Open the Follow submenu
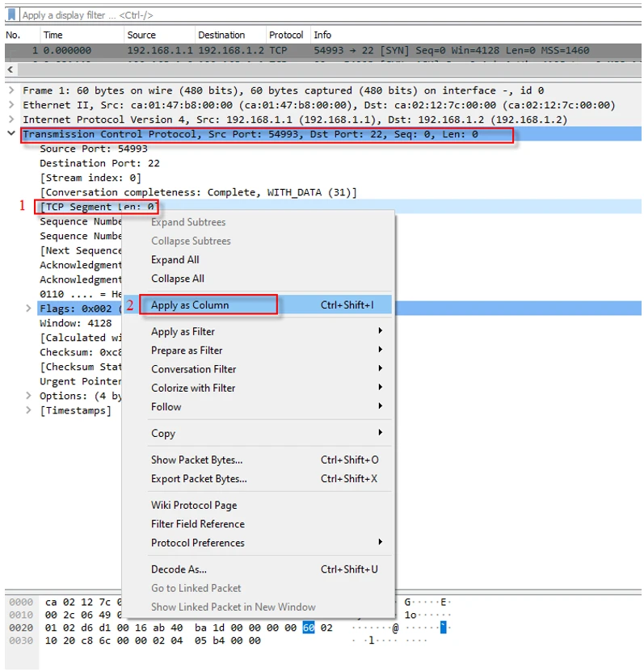The image size is (644, 672). pos(166,407)
